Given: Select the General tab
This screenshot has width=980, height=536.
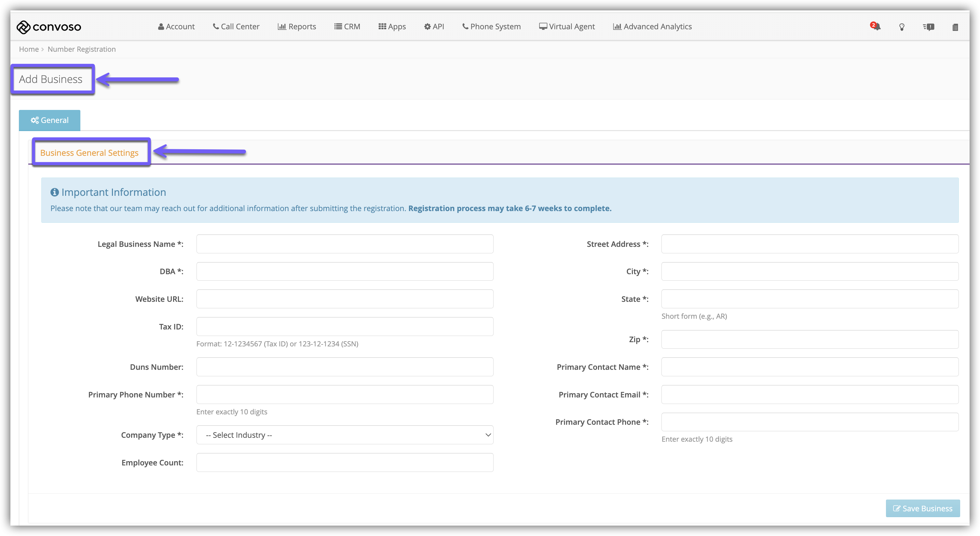Looking at the screenshot, I should 49,120.
